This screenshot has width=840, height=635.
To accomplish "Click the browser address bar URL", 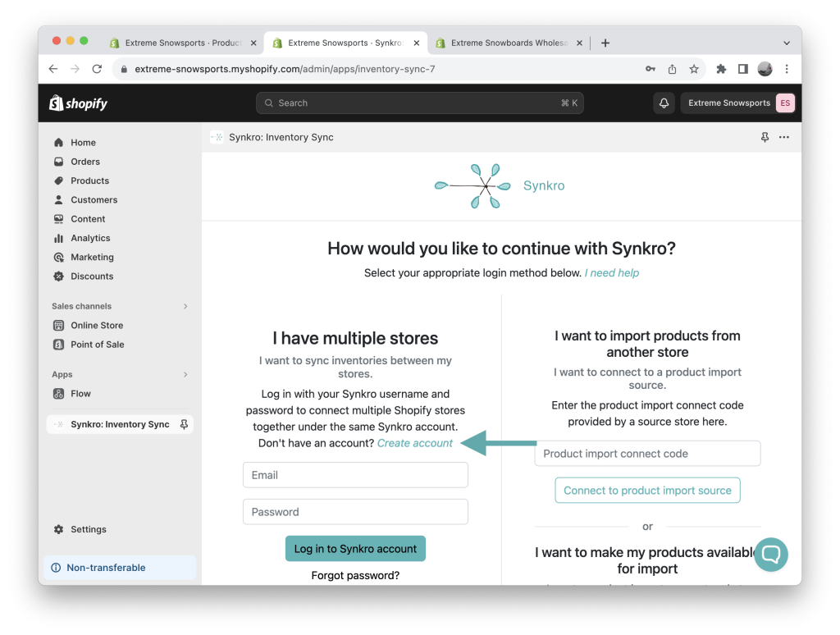I will point(285,69).
